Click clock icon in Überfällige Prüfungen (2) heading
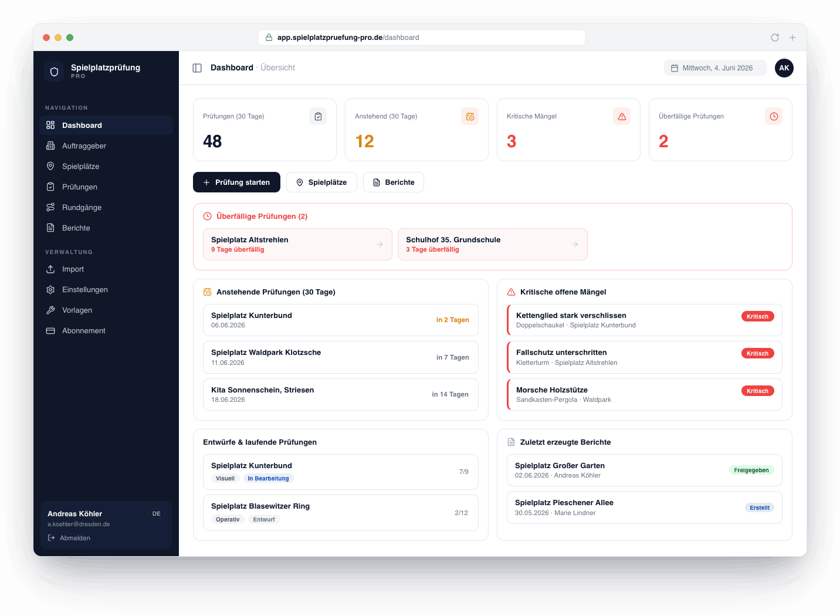 (x=207, y=216)
